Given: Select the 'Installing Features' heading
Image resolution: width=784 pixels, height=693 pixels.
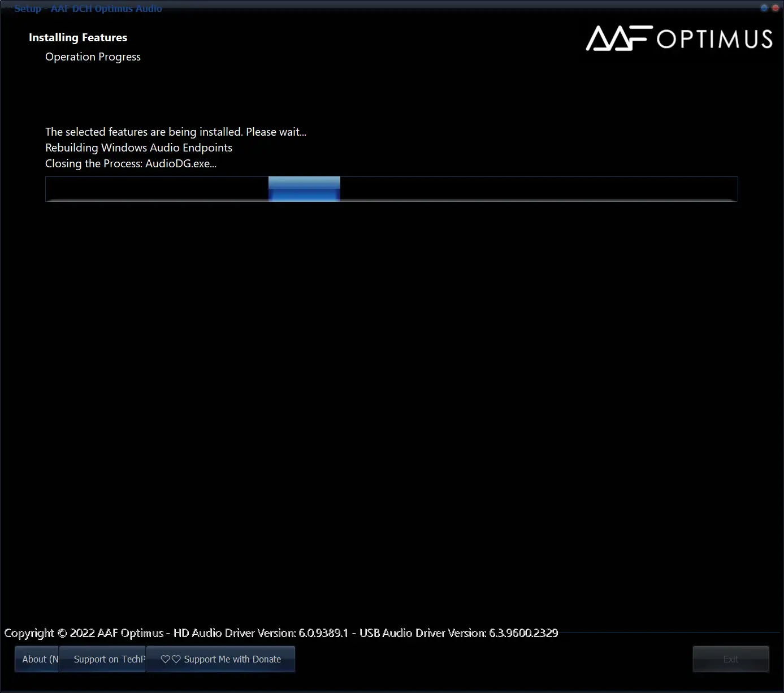Looking at the screenshot, I should click(x=78, y=38).
